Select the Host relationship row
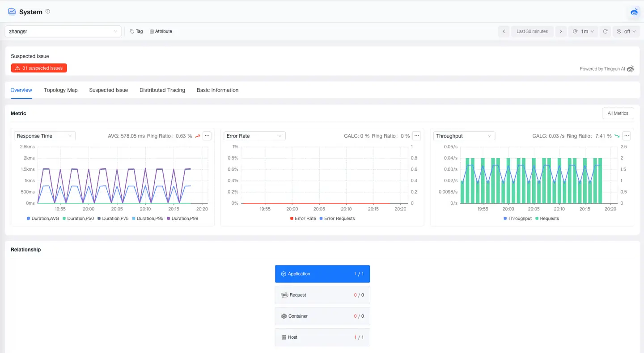644x353 pixels. tap(322, 337)
